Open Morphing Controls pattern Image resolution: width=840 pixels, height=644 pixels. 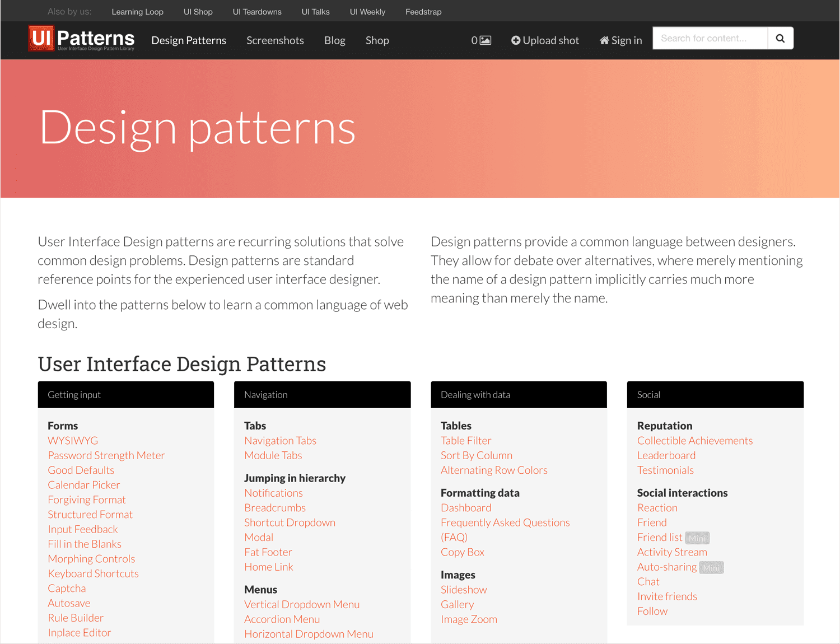[x=91, y=559]
